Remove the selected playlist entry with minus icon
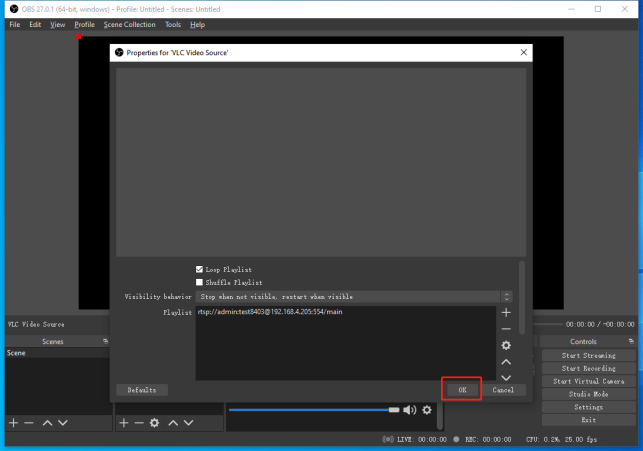 point(506,329)
